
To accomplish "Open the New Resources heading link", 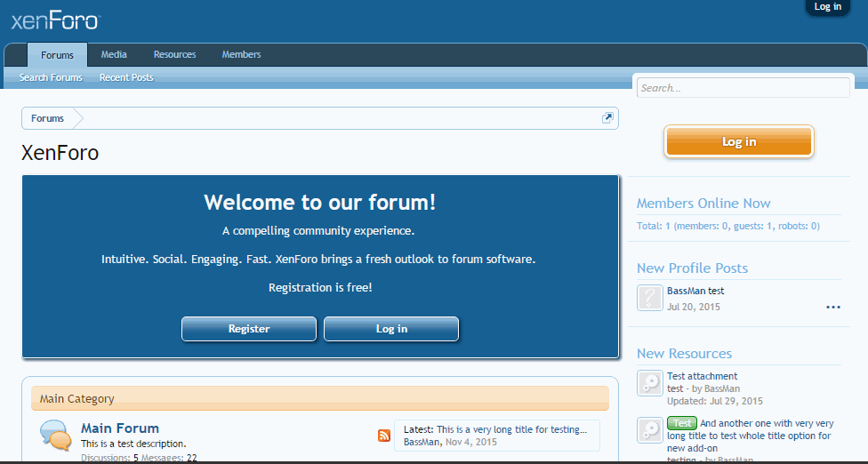I will click(684, 353).
